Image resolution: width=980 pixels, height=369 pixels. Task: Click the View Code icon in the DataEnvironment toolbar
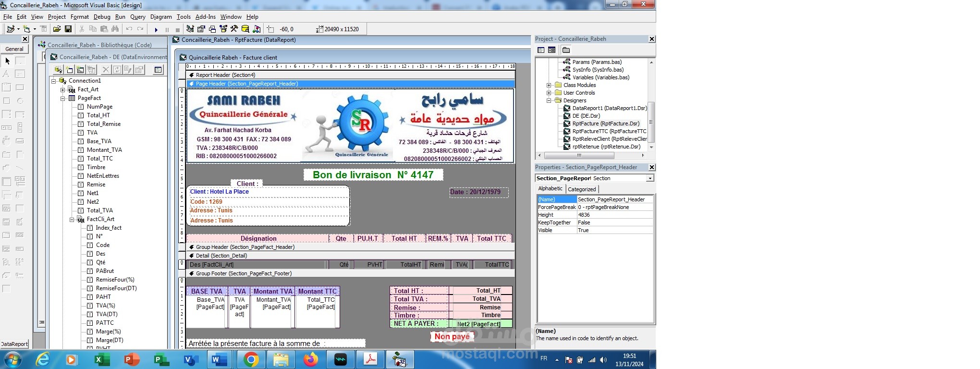(x=158, y=70)
